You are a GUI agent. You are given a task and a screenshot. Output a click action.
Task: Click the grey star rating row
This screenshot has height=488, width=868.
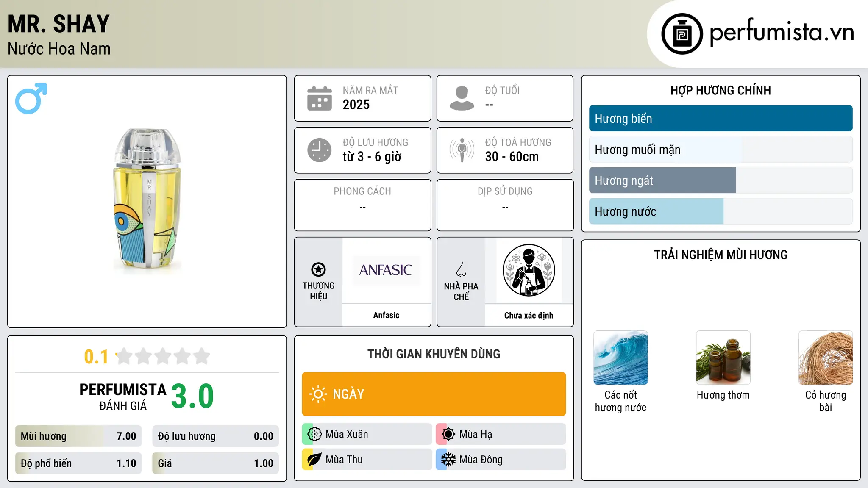click(163, 356)
